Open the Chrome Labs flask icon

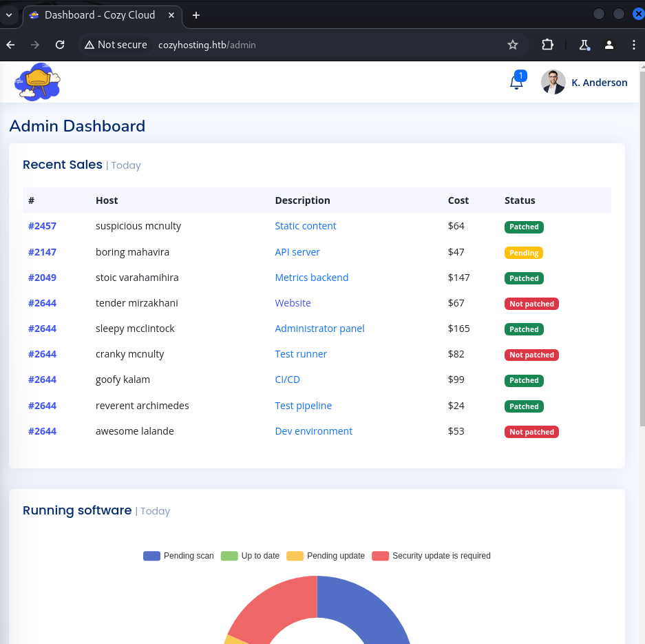click(x=584, y=45)
